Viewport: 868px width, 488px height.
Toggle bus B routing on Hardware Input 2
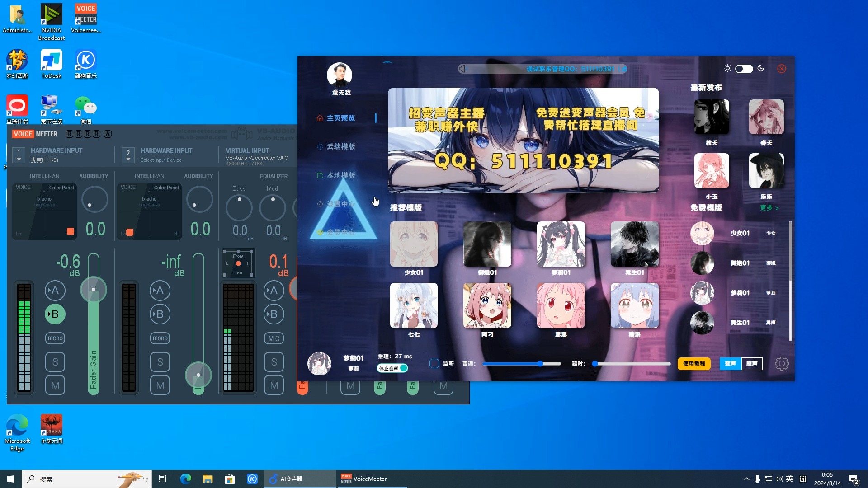[160, 314]
